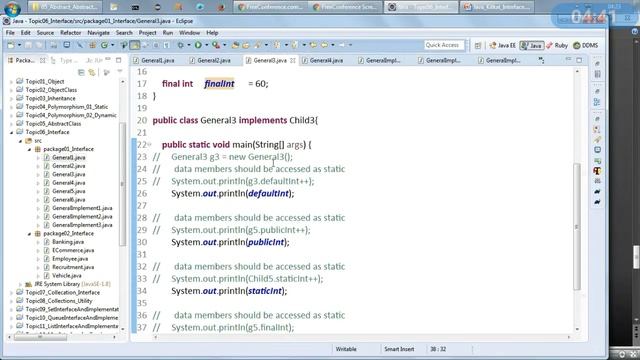This screenshot has height=360, width=640.
Task: Select Topic05_AbstractClass project
Action: coord(53,124)
